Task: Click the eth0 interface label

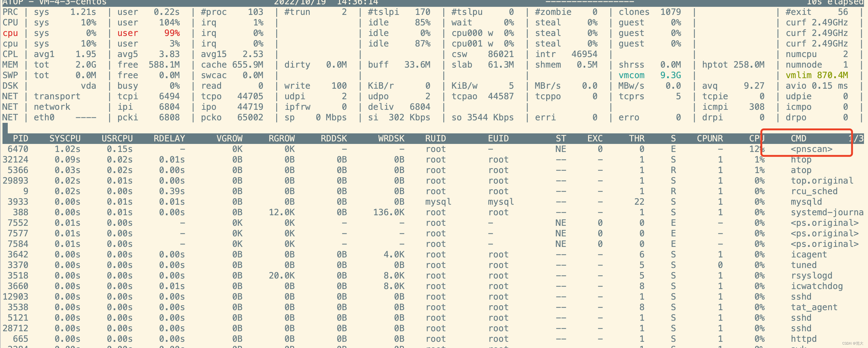Action: tap(44, 117)
